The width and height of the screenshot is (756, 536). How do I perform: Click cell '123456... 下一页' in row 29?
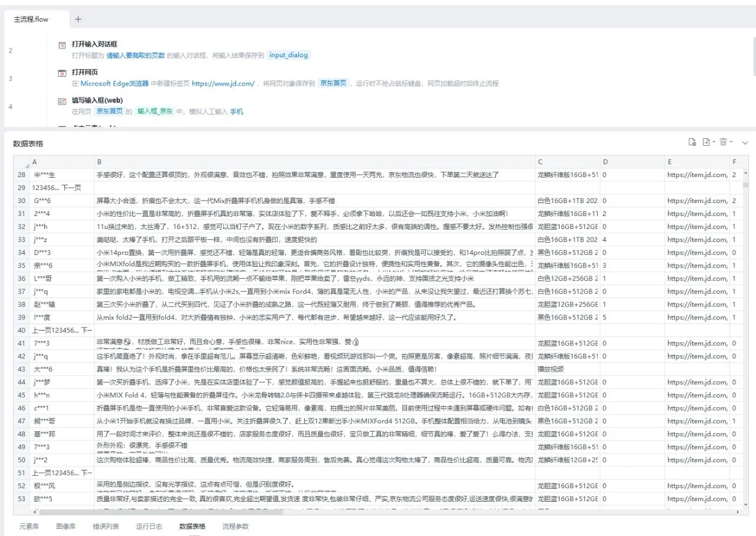click(x=62, y=188)
